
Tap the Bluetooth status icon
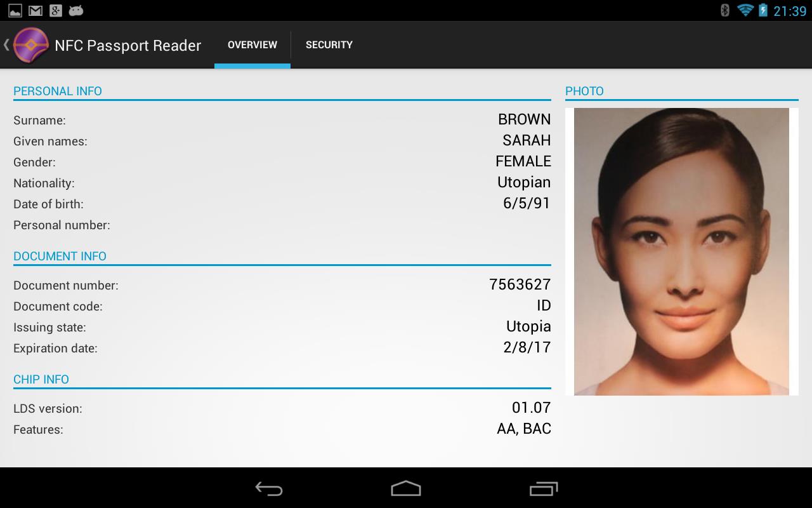click(x=725, y=10)
